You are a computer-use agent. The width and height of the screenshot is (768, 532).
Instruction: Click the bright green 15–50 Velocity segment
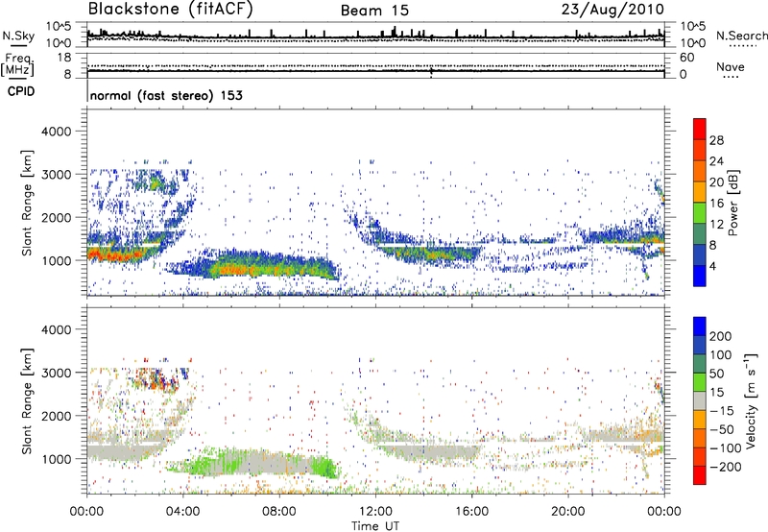[x=700, y=382]
